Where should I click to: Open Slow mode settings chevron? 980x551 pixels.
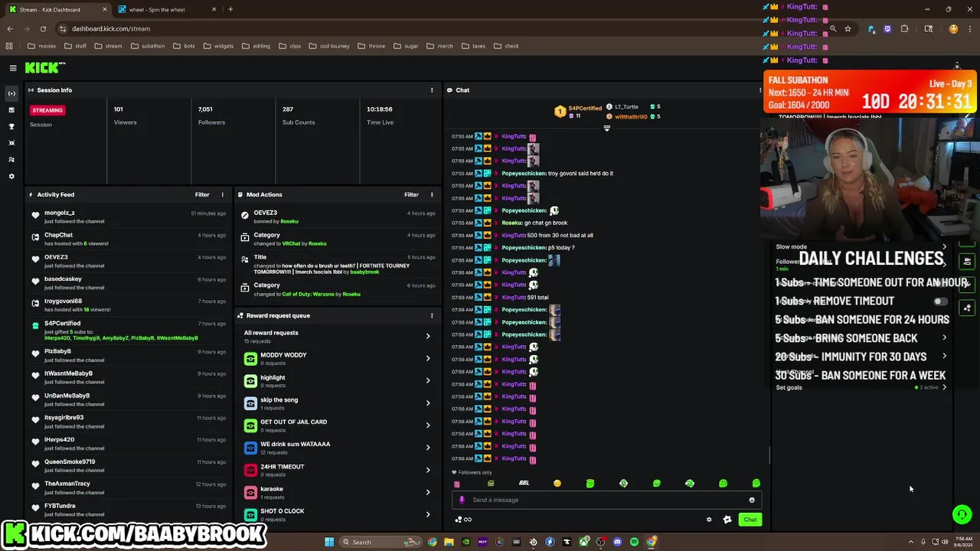pos(944,246)
